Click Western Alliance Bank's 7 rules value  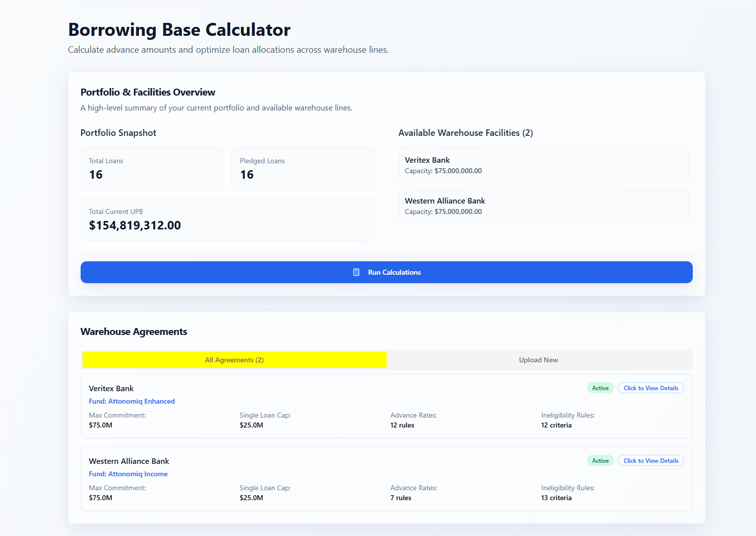tap(401, 498)
